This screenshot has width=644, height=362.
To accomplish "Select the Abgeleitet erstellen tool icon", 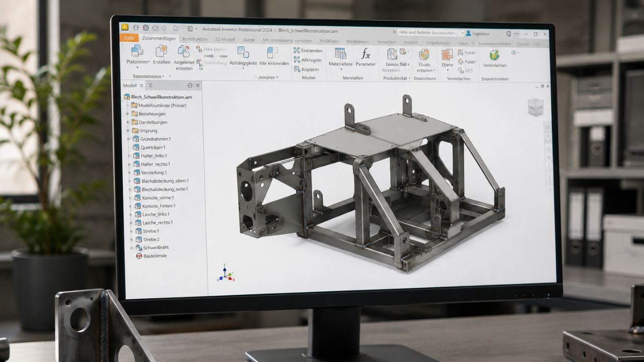I will pos(184,51).
